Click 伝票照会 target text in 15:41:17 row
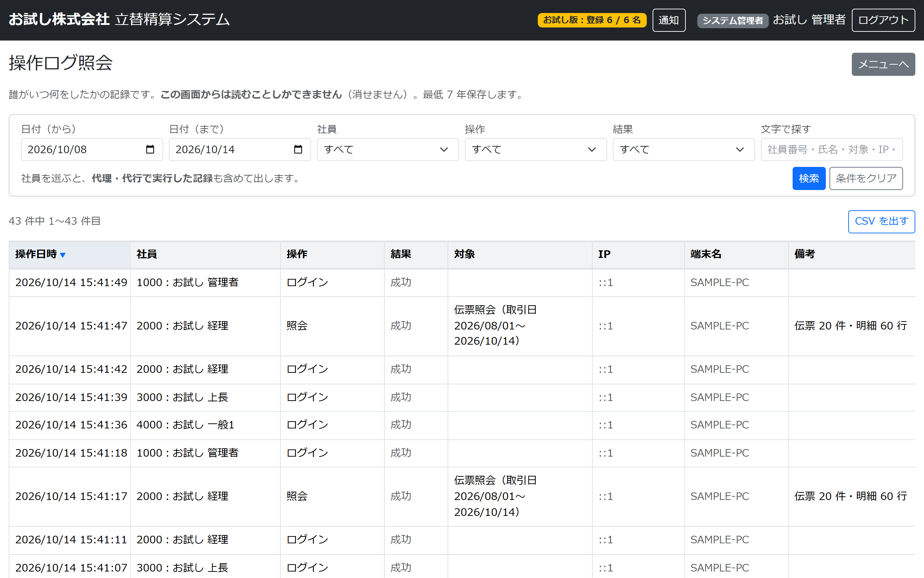This screenshot has height=578, width=924. [495, 496]
